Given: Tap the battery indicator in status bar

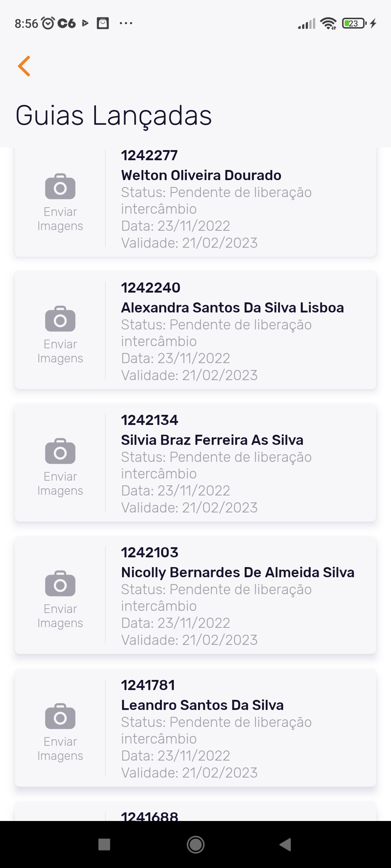Looking at the screenshot, I should (354, 24).
